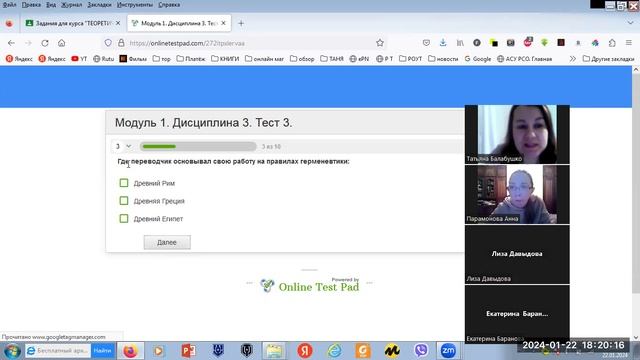Open Viber from the taskbar

(x=421, y=351)
